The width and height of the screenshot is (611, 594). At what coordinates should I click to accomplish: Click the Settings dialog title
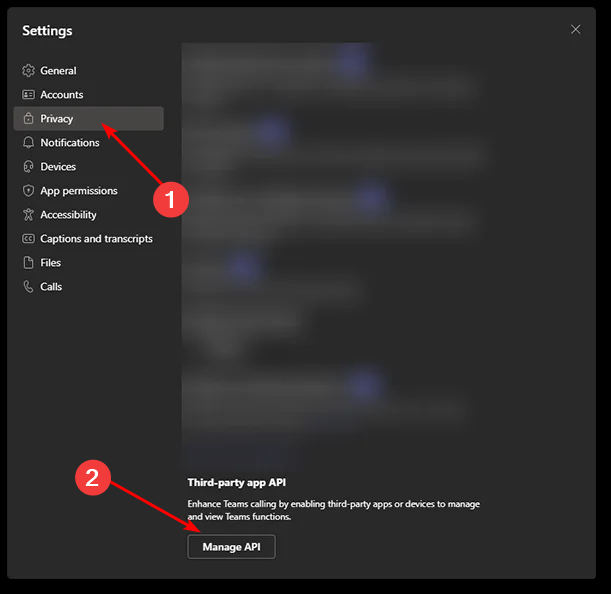[x=47, y=30]
